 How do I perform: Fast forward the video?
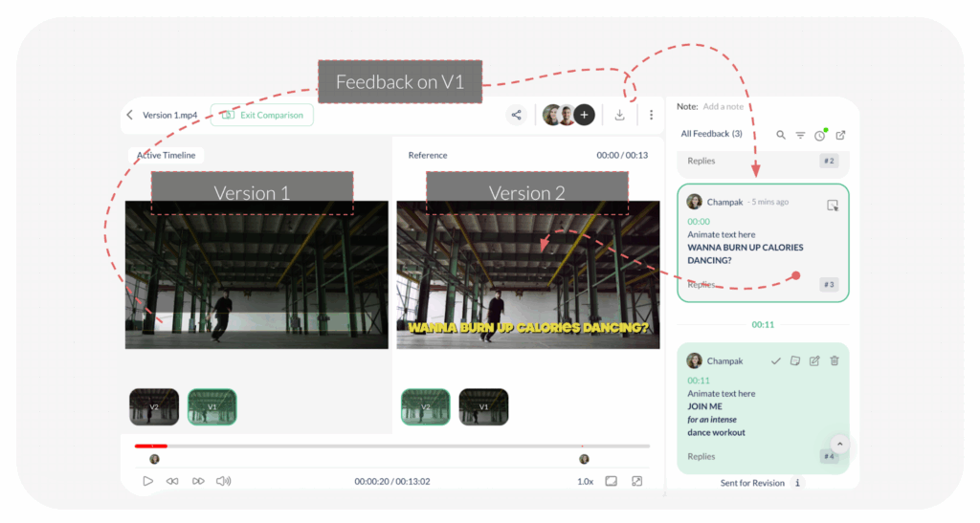tap(198, 481)
